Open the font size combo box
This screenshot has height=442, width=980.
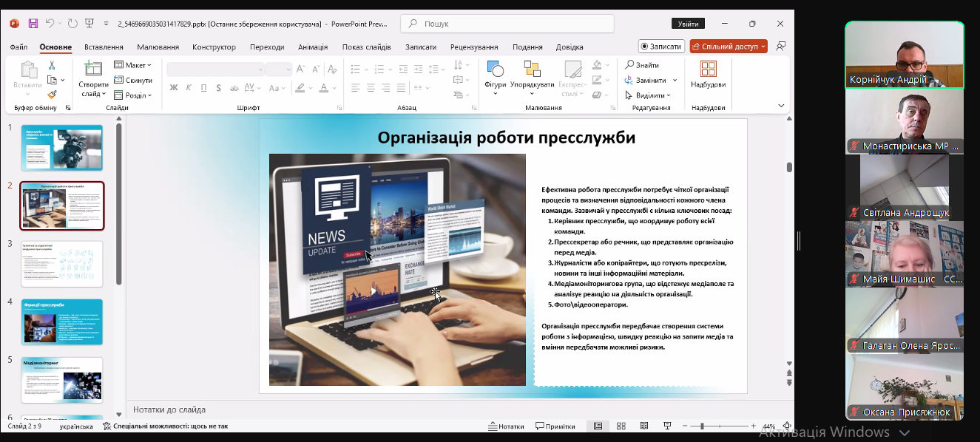point(280,69)
